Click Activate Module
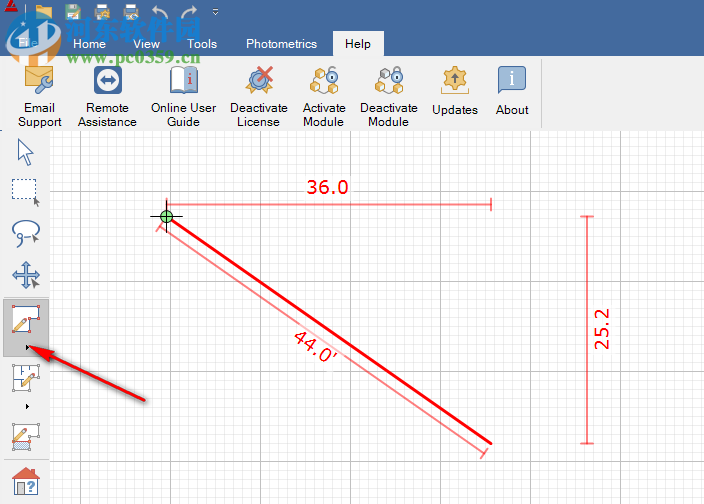Screen dimensions: 704x504 point(324,96)
